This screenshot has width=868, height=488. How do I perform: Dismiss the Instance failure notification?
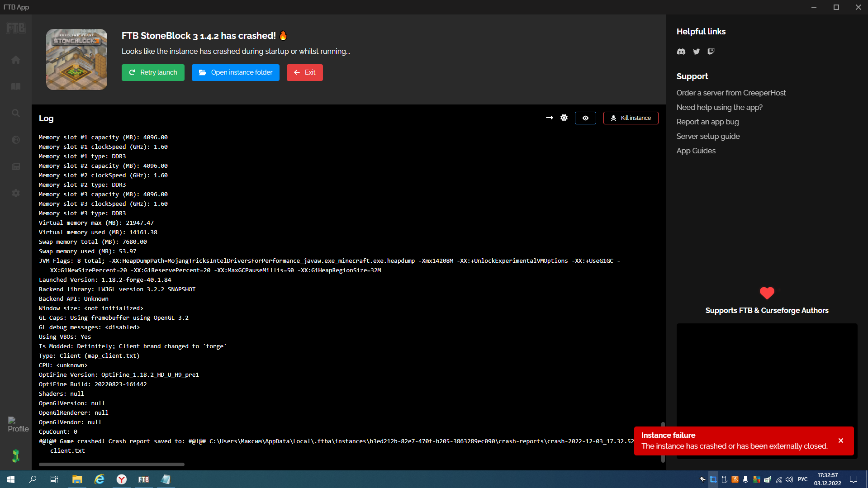click(840, 440)
